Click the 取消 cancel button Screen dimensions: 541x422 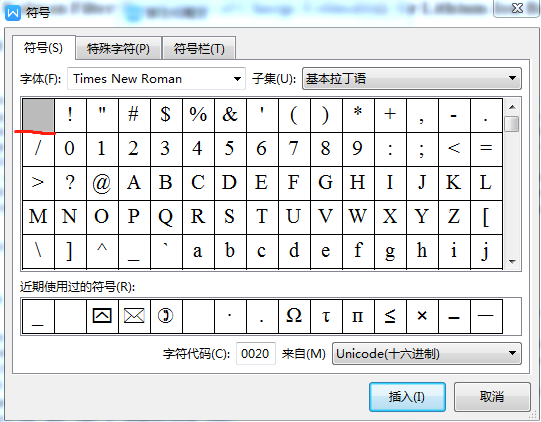pos(492,397)
